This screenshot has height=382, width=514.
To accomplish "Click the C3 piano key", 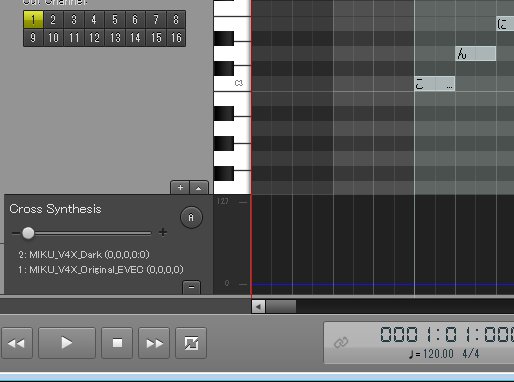I will [x=232, y=83].
